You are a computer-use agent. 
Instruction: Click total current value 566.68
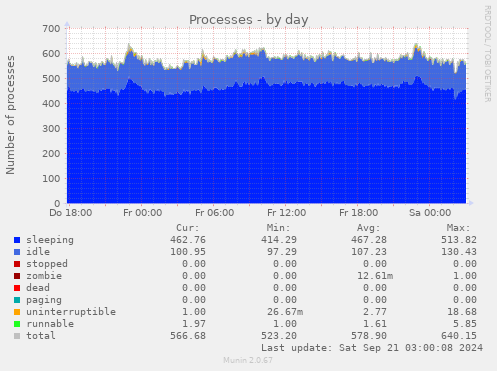click(x=188, y=336)
